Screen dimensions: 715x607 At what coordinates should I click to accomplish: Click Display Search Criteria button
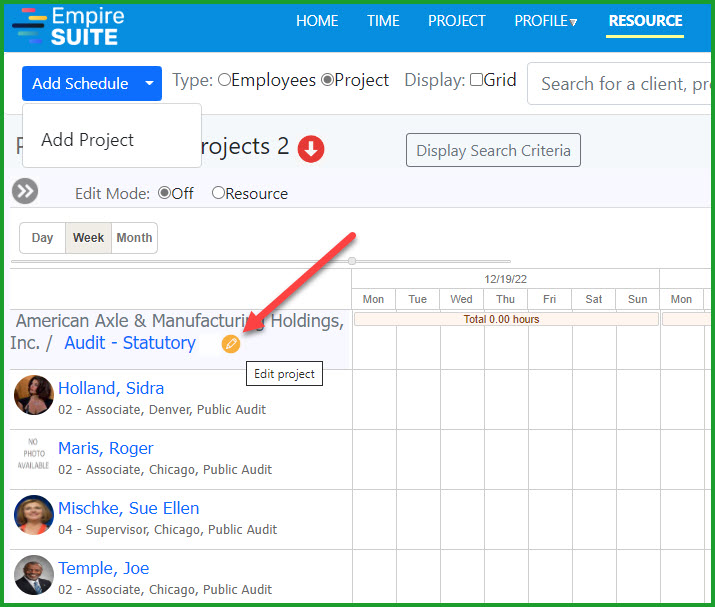493,150
